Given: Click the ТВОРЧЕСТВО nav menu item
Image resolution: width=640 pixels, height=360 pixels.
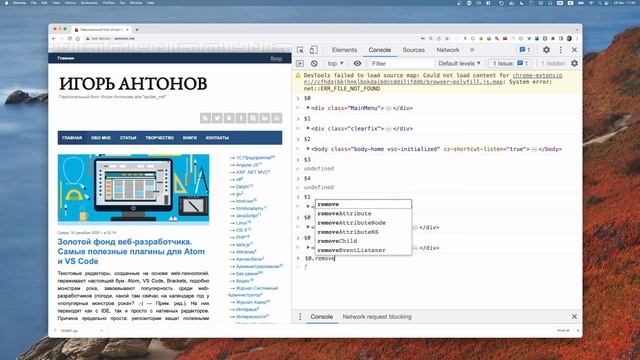Looking at the screenshot, I should click(160, 138).
